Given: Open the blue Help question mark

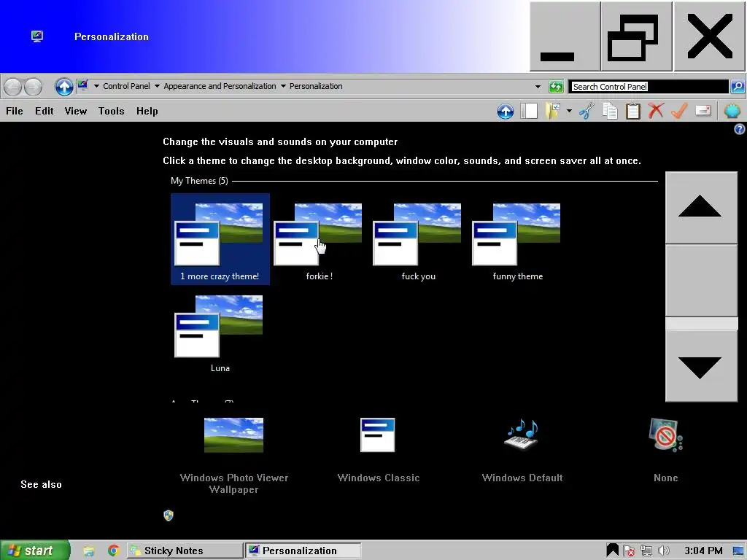Looking at the screenshot, I should [740, 128].
